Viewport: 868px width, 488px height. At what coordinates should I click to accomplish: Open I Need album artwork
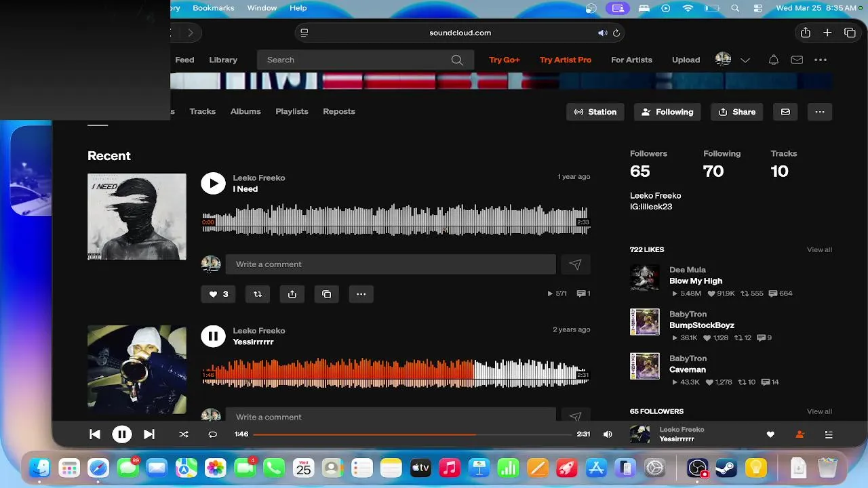pos(137,217)
